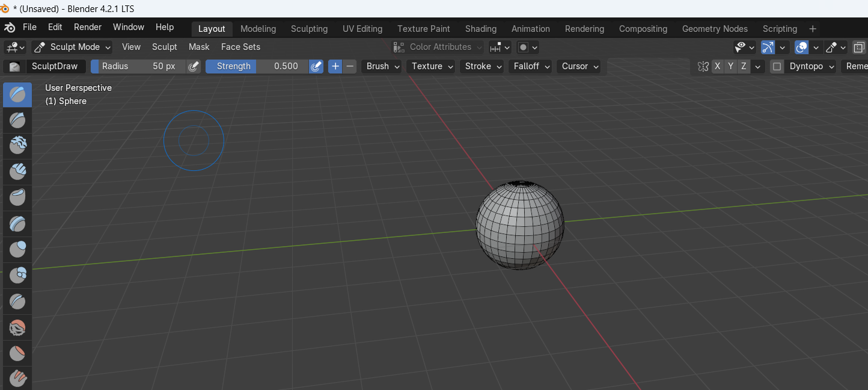The height and width of the screenshot is (390, 868).
Task: Open gizmo options dropdown arrow
Action: pos(782,47)
